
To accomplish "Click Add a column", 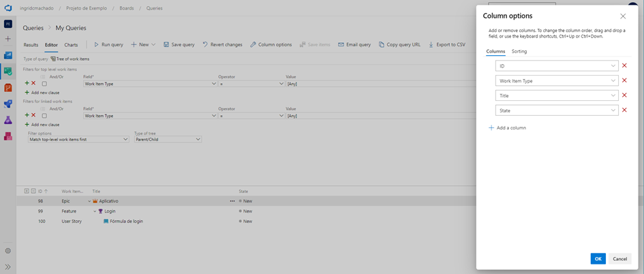I will point(507,127).
